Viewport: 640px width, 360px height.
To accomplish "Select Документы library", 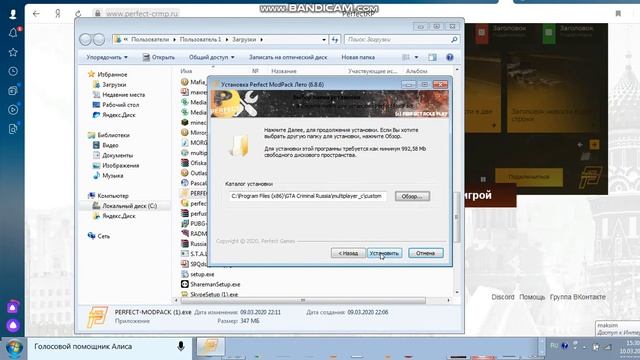I will pyautogui.click(x=113, y=156).
